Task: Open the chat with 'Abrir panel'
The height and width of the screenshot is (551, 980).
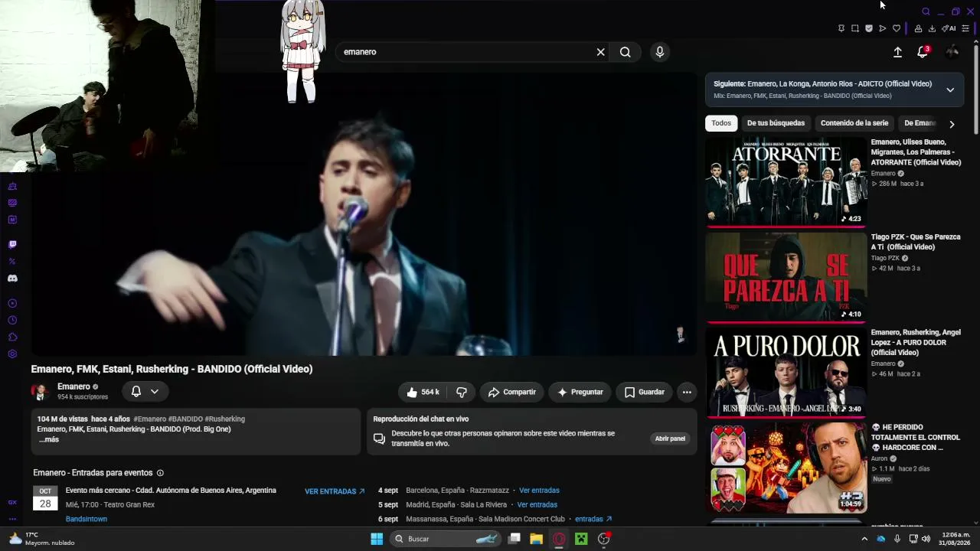Action: point(670,439)
